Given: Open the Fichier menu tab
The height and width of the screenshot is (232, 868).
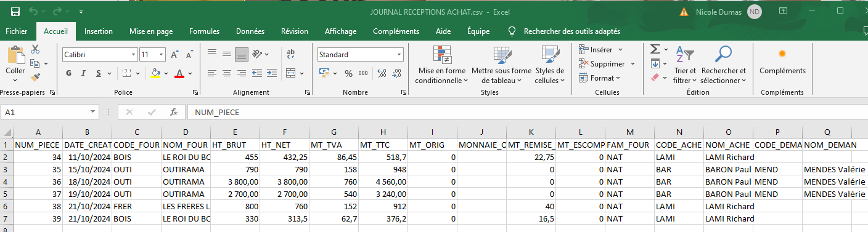Looking at the screenshot, I should (x=17, y=31).
